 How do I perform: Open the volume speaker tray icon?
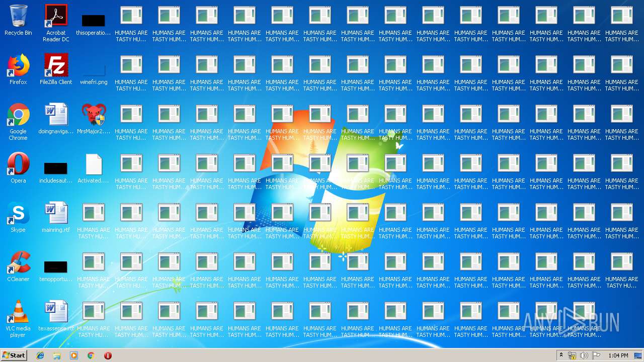(584, 355)
